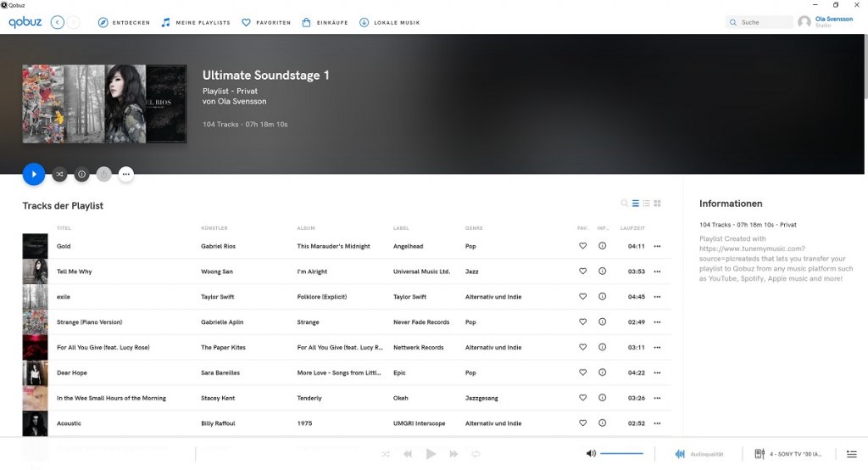
Task: Shuffle the playlist with the round shuffle button
Action: (60, 175)
